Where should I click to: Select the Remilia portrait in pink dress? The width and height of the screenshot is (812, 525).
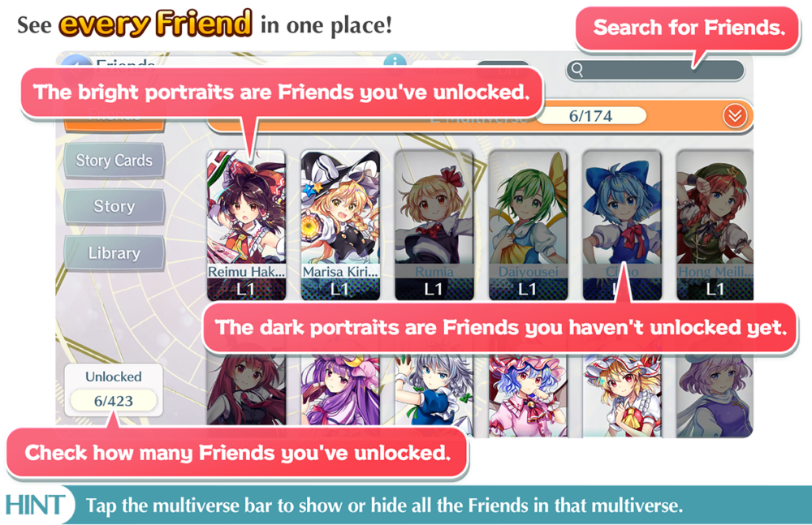point(529,395)
